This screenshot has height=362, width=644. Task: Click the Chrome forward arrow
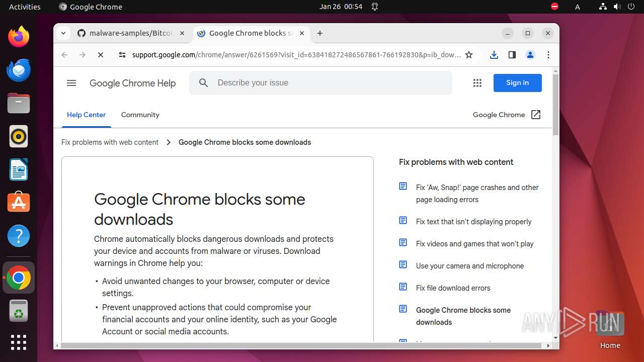tap(83, 55)
